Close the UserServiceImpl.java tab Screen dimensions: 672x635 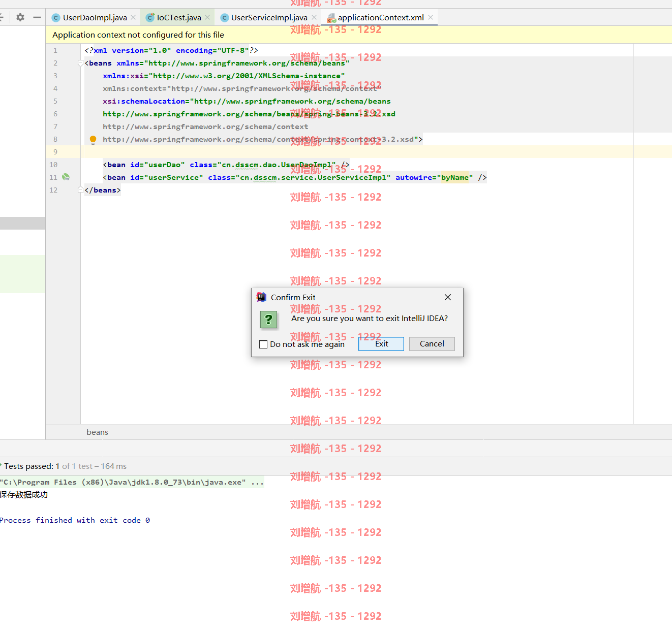click(314, 17)
